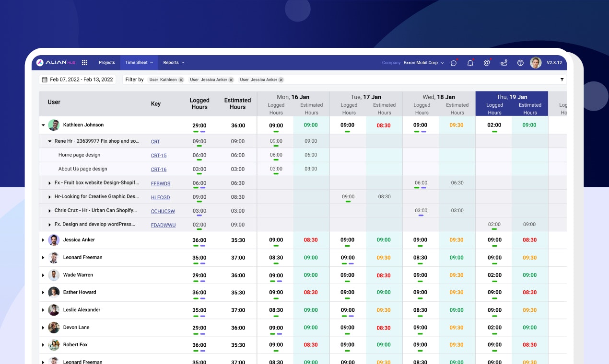Open the FFBWDS key link
Viewport: 609px width, 364px height.
[x=161, y=183]
